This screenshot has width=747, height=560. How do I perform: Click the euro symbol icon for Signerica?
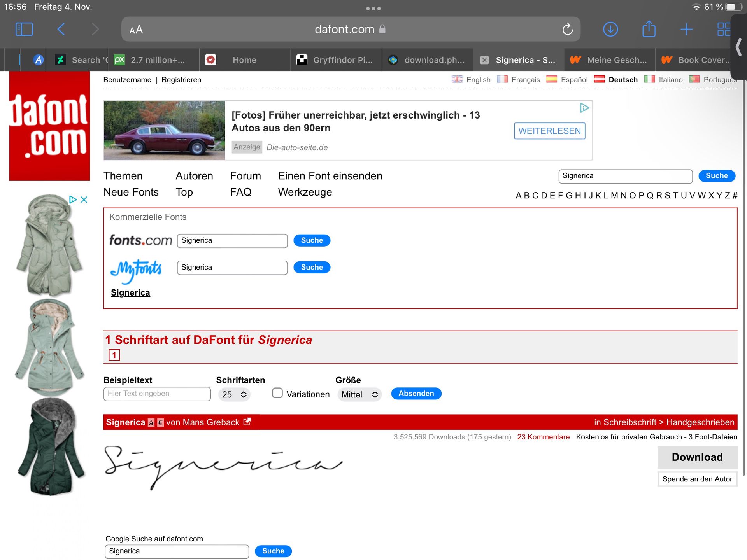160,423
